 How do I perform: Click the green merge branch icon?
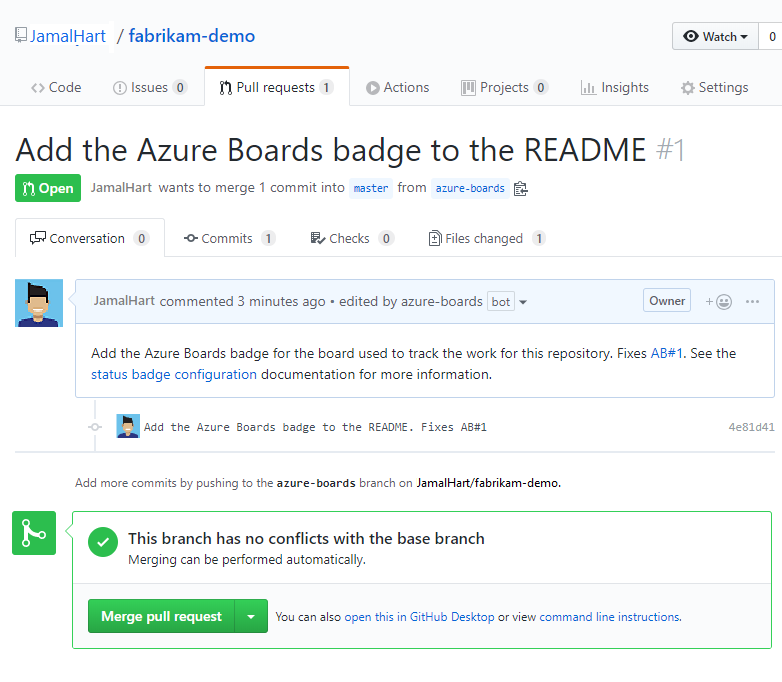34,533
